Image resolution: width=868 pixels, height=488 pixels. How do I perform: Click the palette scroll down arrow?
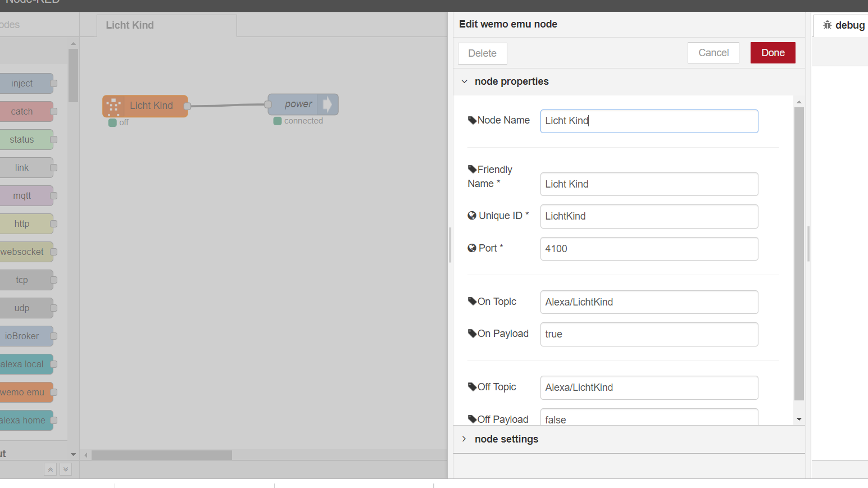[73, 454]
